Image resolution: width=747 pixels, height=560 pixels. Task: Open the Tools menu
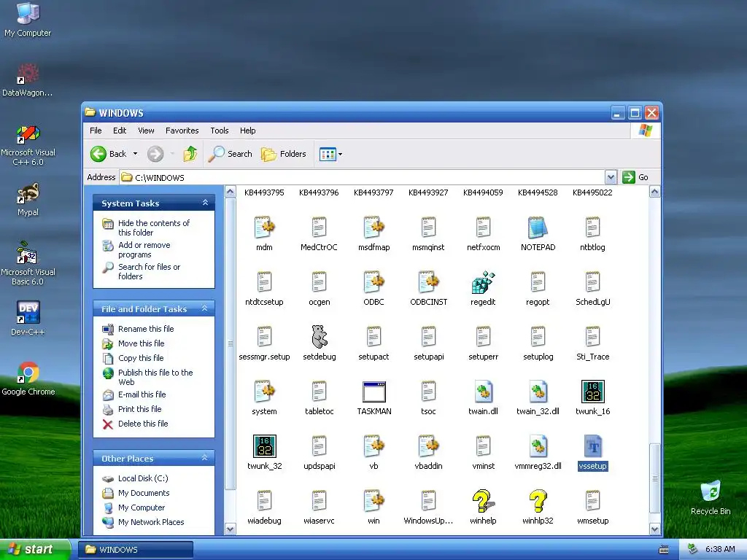click(x=220, y=131)
